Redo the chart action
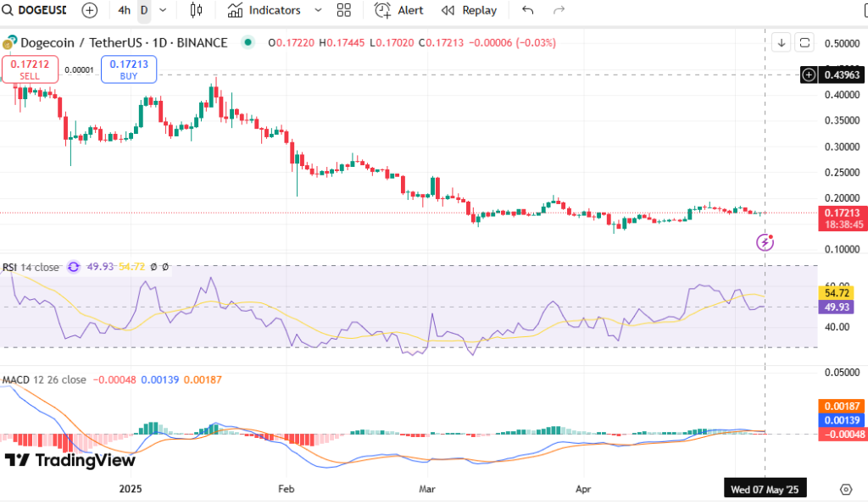868x504 pixels. click(559, 10)
